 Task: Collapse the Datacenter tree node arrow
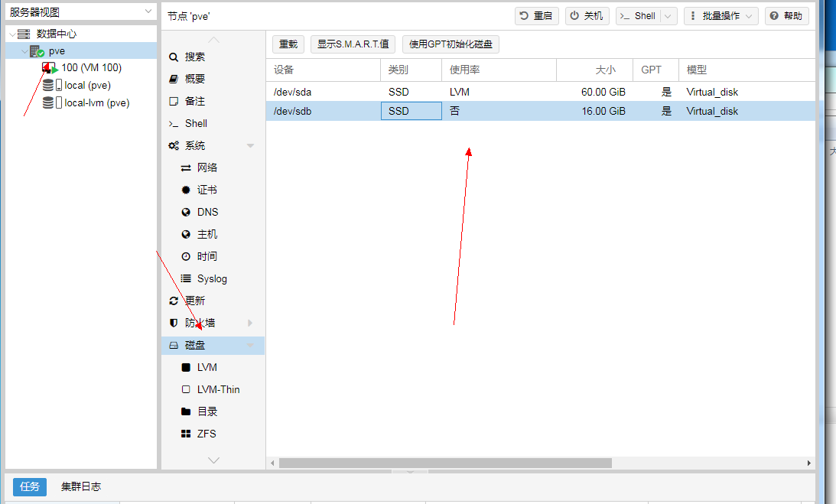click(12, 34)
